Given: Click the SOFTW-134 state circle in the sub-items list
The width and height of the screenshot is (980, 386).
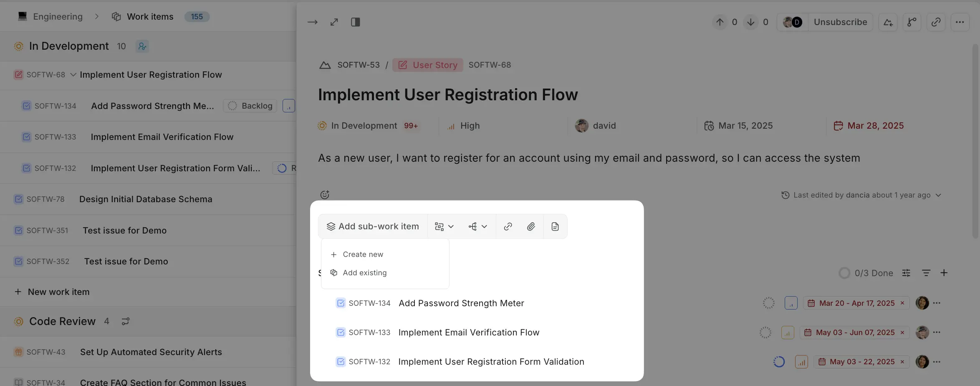Looking at the screenshot, I should pos(768,303).
